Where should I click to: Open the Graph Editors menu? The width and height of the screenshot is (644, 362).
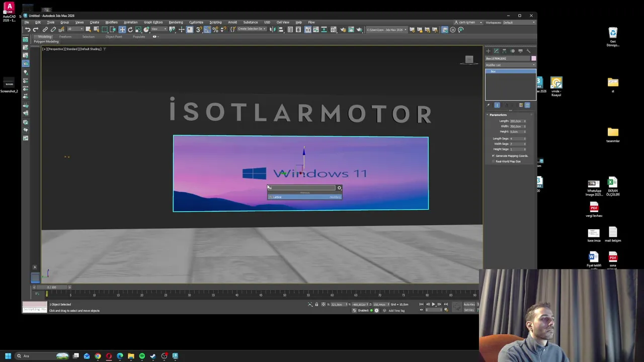(153, 22)
